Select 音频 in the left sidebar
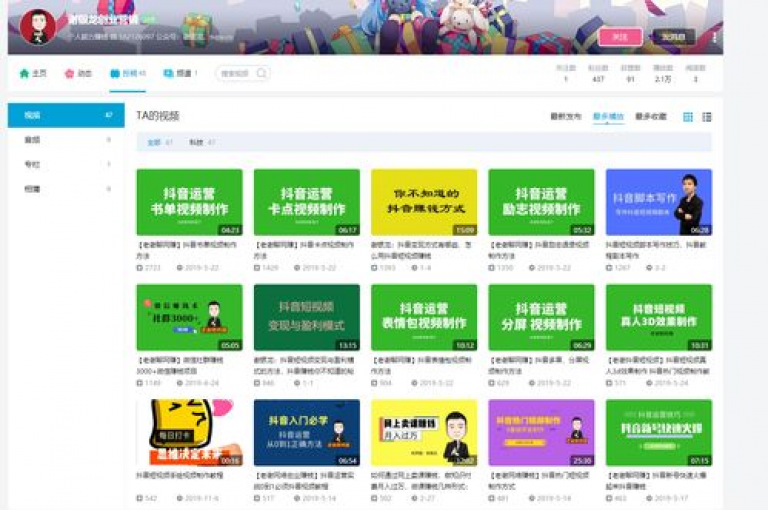 click(66, 140)
